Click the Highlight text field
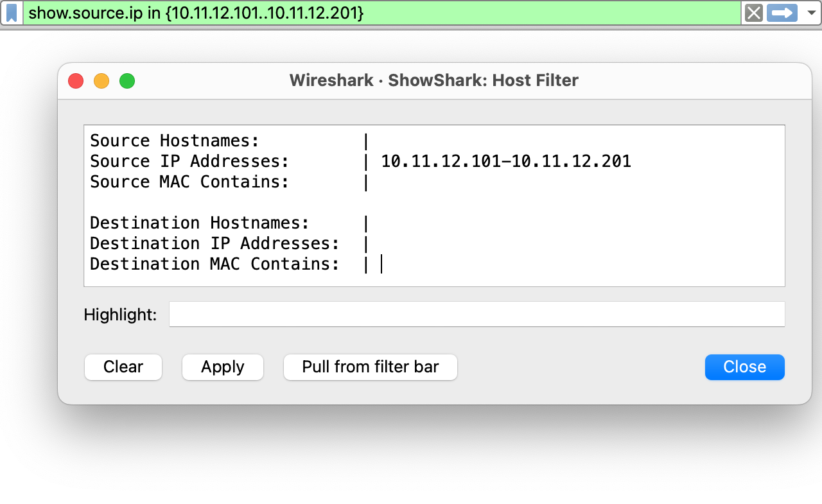 point(477,314)
